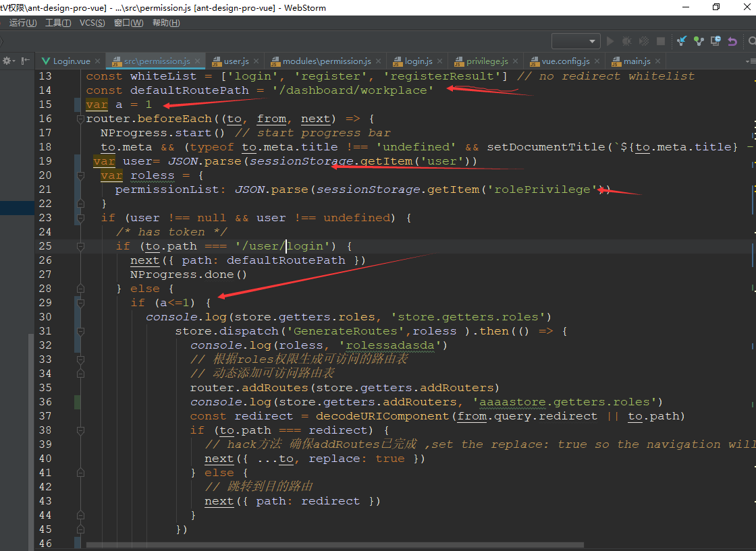Open project panel gear settings
Image resolution: width=756 pixels, height=551 pixels.
pyautogui.click(x=7, y=61)
